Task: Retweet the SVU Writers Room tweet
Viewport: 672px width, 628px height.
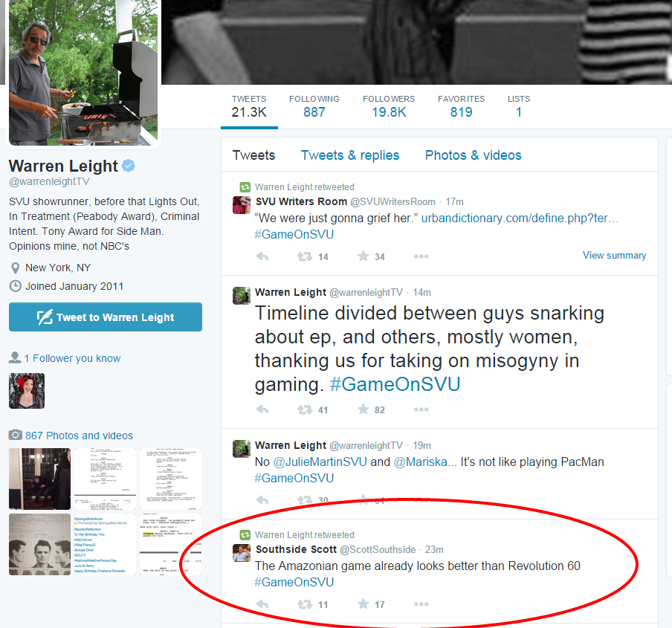Action: (x=305, y=256)
